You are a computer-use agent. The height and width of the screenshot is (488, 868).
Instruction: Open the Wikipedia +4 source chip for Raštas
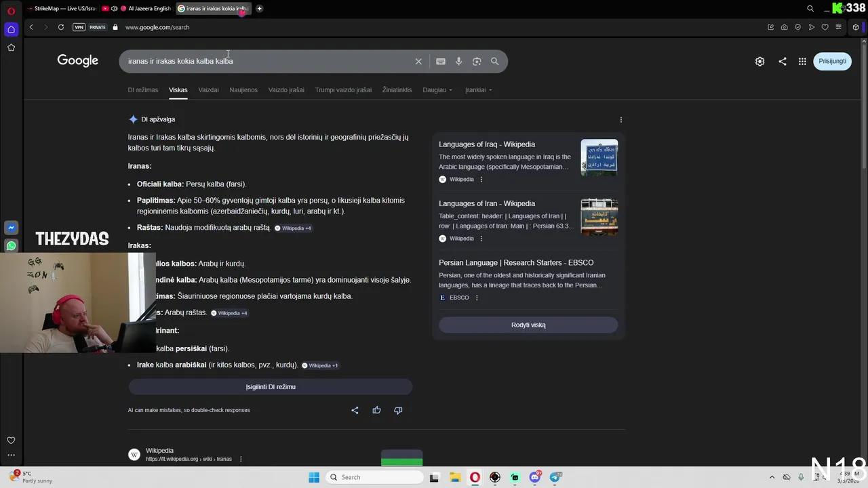(x=293, y=228)
